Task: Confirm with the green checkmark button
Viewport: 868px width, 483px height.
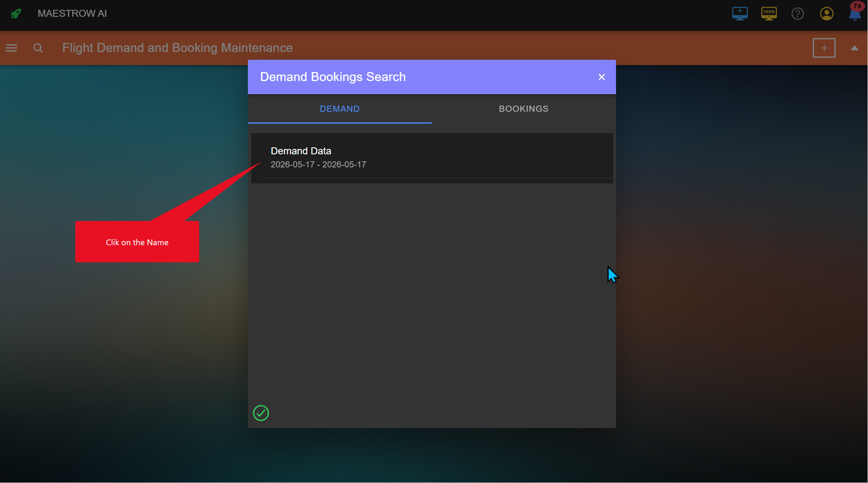Action: (261, 413)
